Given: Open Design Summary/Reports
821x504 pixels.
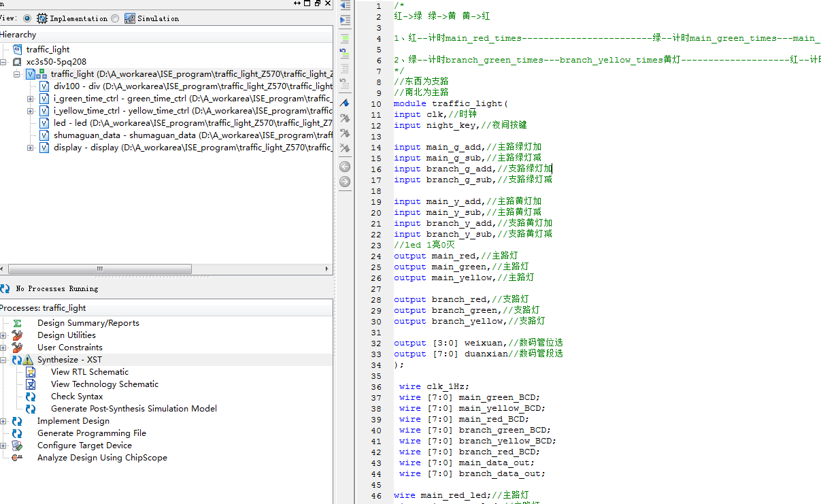Looking at the screenshot, I should pos(88,323).
